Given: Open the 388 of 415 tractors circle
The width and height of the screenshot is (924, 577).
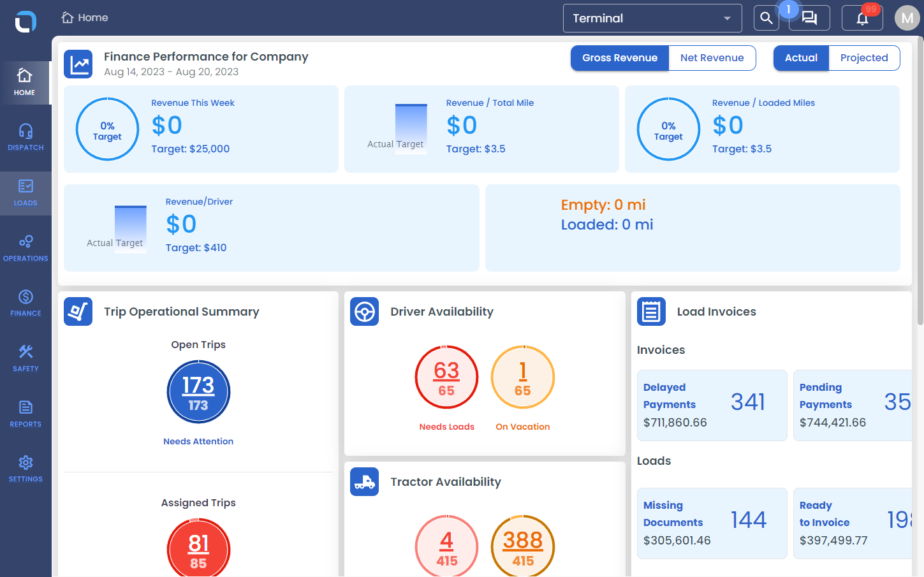Looking at the screenshot, I should pos(523,546).
